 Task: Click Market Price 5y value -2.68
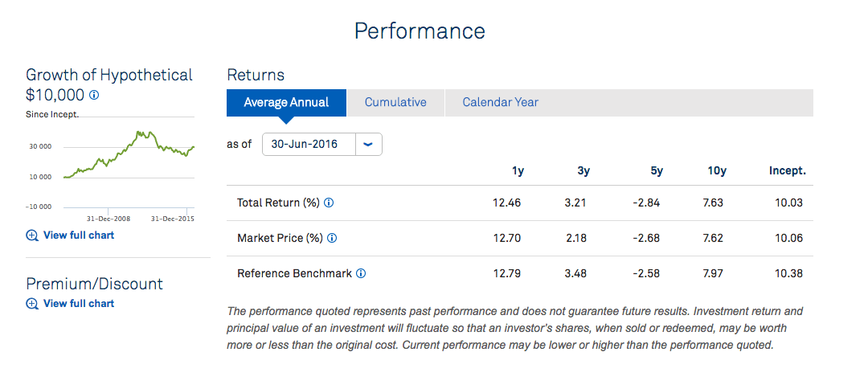[648, 238]
